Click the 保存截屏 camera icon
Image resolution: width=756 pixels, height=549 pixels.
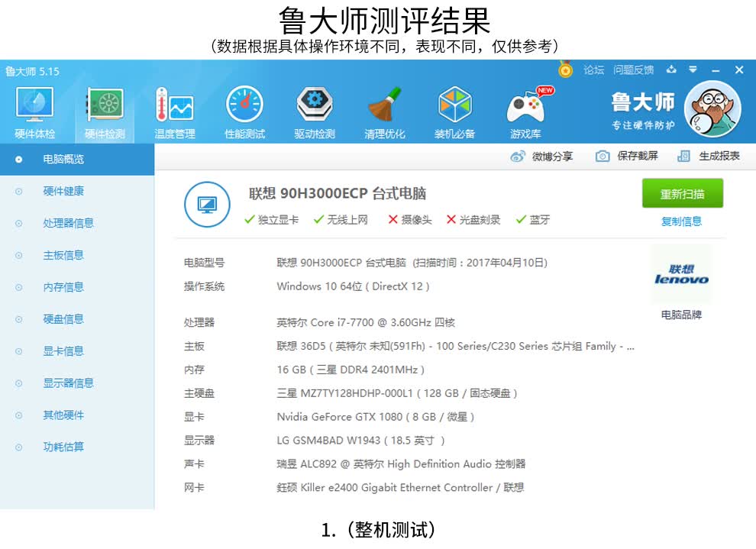click(603, 157)
